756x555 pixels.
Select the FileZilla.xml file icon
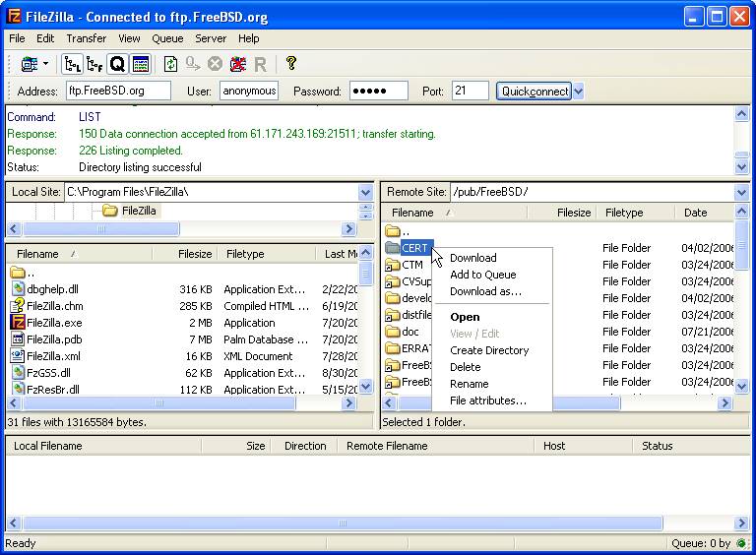(x=18, y=356)
